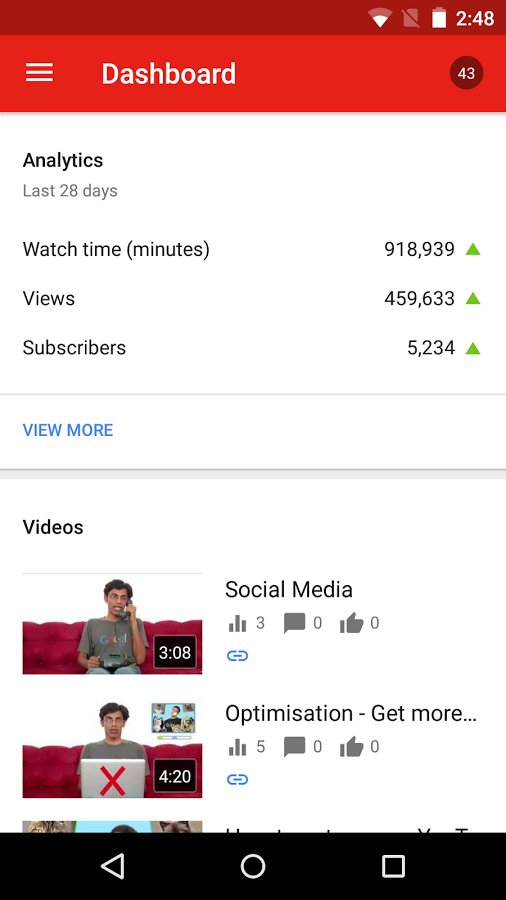Viewport: 506px width, 900px height.
Task: Select the Optimisation video thumbnail with red X
Action: click(112, 747)
